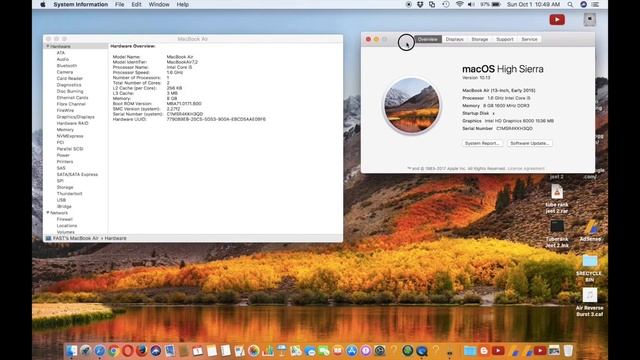
Task: Select Fibre Channel in the sidebar
Action: point(71,104)
